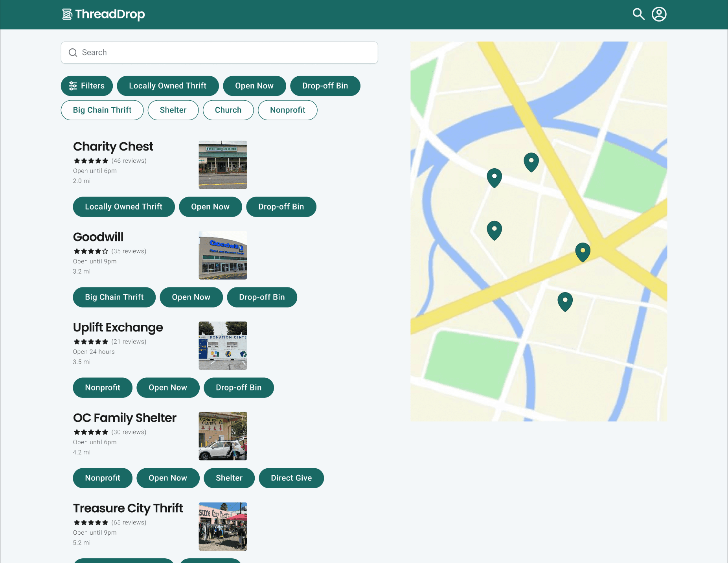Open the Charity Chest listing title

tap(113, 147)
